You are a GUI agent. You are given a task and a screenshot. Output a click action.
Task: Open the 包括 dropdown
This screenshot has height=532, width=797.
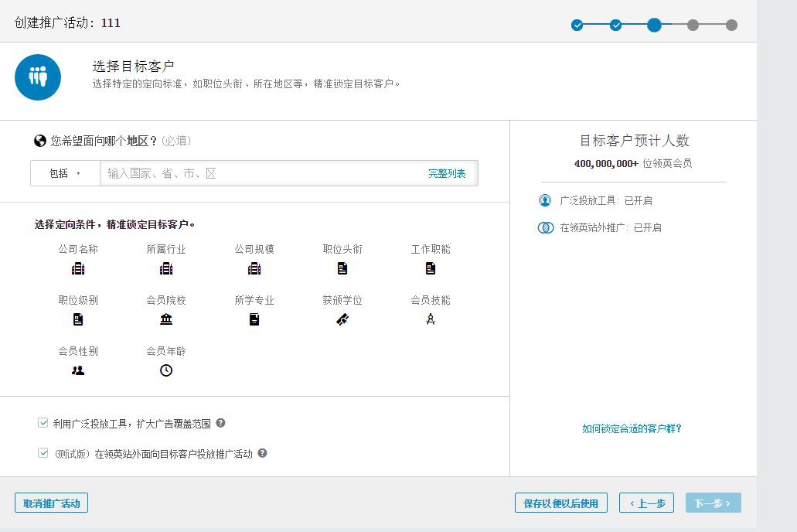(63, 173)
